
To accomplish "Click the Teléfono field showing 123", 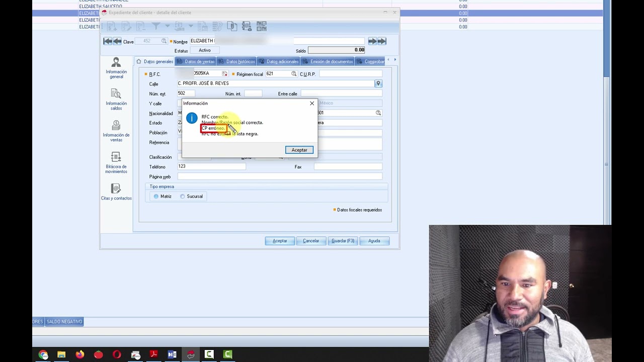I will pos(211,166).
